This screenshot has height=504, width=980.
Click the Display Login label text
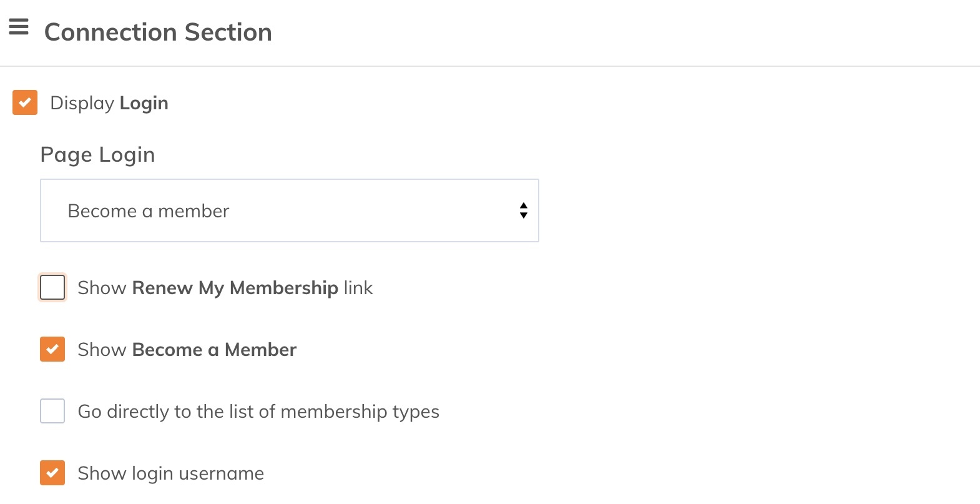click(x=109, y=103)
